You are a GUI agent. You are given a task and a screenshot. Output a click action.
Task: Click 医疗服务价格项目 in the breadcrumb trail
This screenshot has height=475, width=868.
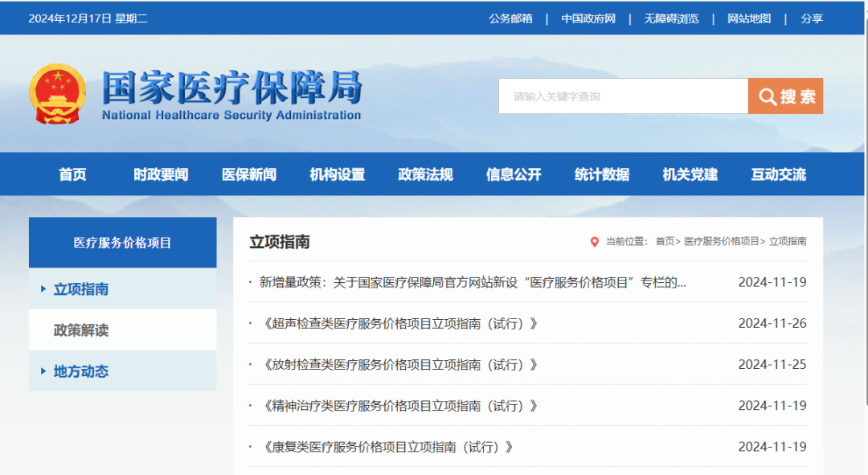[x=722, y=240]
